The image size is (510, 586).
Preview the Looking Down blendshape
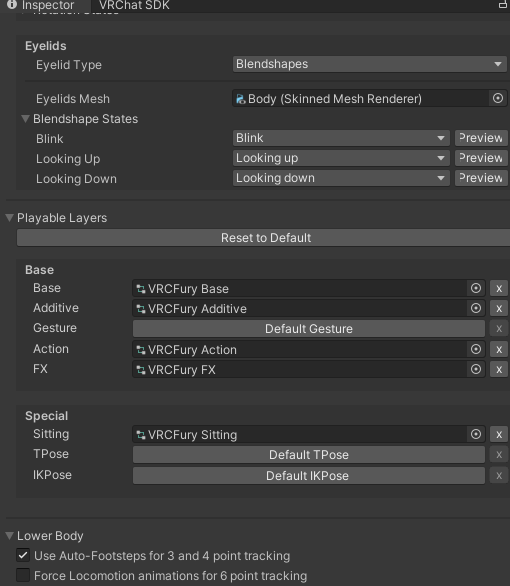[x=481, y=178]
